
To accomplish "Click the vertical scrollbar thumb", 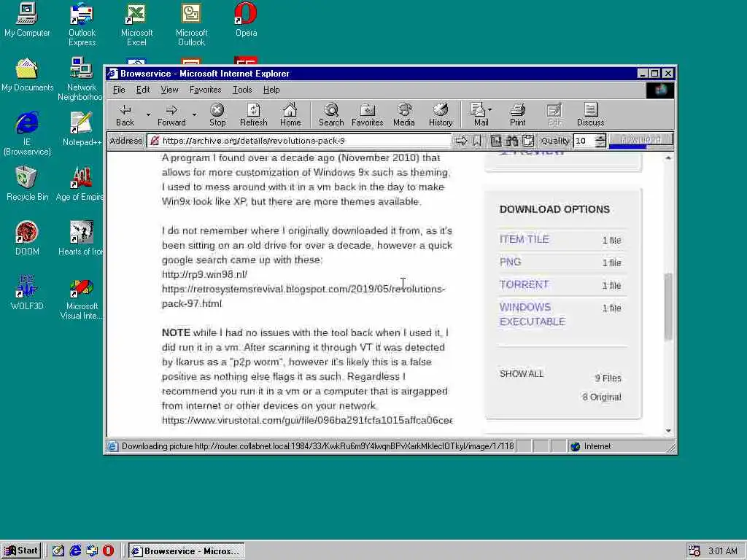I will (x=668, y=307).
